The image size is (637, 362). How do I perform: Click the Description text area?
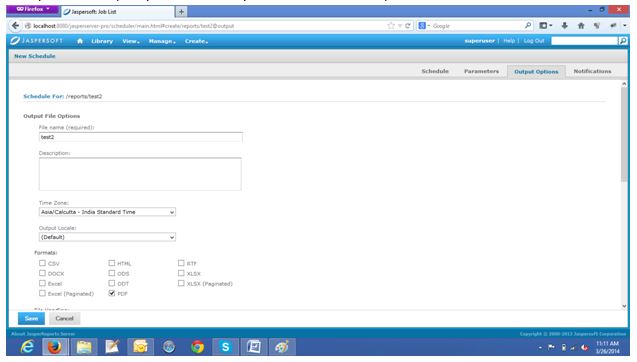pyautogui.click(x=140, y=174)
